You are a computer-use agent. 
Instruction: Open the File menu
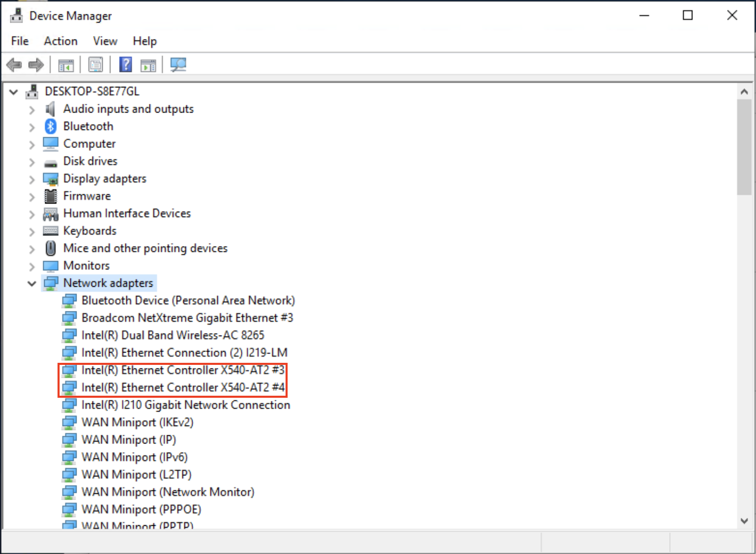coord(20,41)
